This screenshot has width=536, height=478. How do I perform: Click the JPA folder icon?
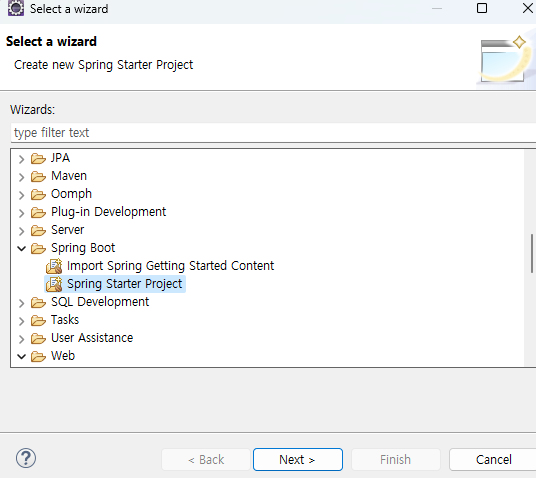pos(38,159)
